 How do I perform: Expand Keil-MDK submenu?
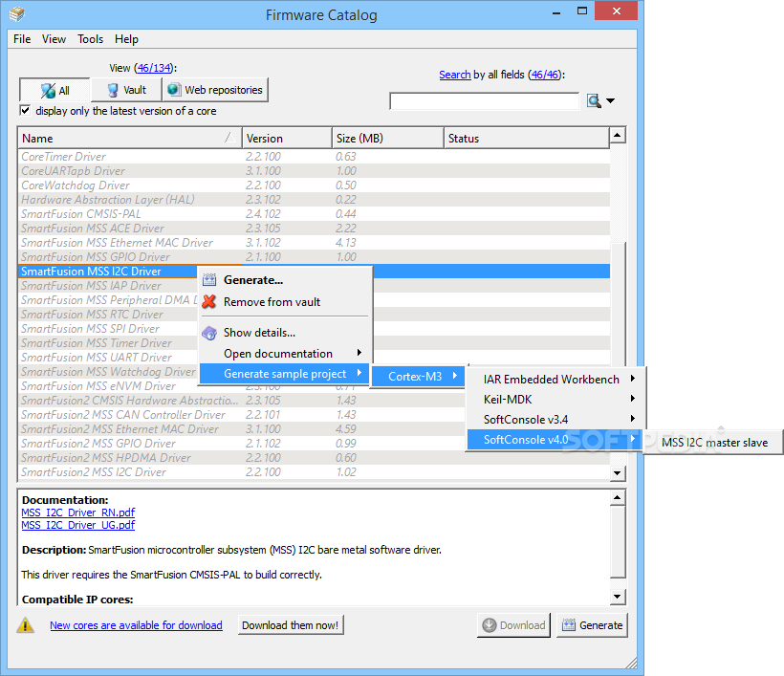[x=555, y=399]
